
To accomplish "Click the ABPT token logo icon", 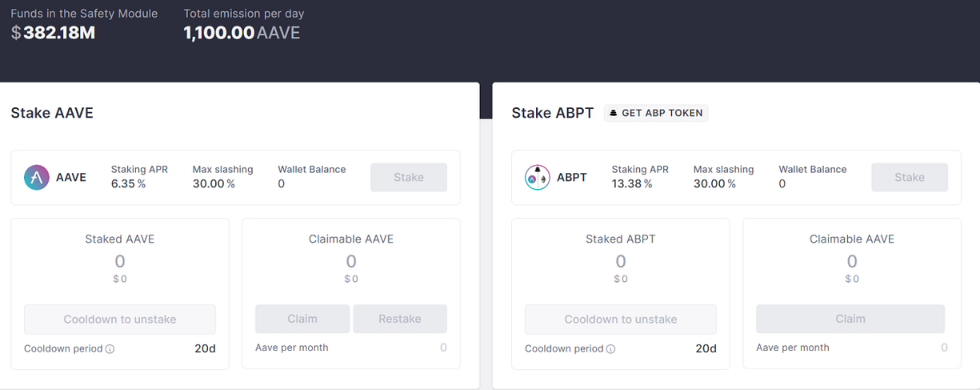I will (x=537, y=177).
